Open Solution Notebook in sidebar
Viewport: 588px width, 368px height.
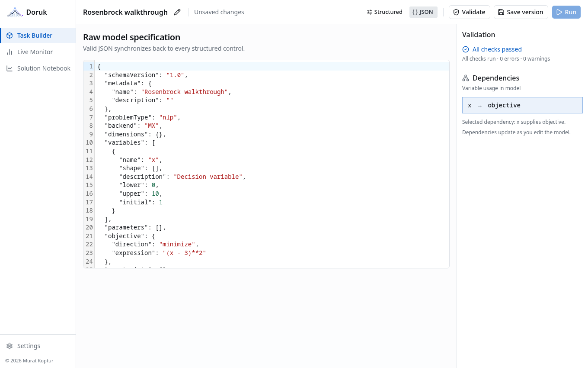coord(38,68)
